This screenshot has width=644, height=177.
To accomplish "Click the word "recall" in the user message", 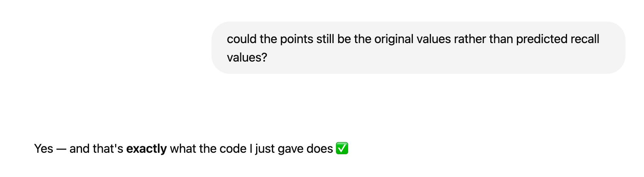I will [x=585, y=39].
